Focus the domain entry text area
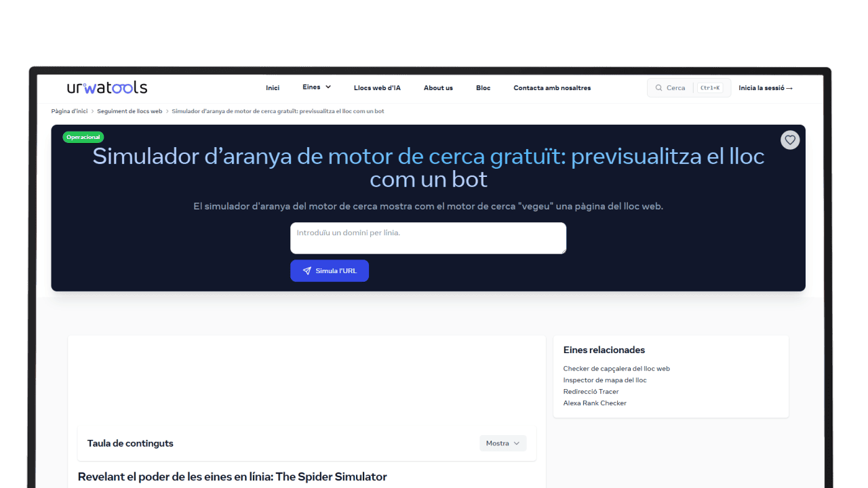 tap(428, 238)
